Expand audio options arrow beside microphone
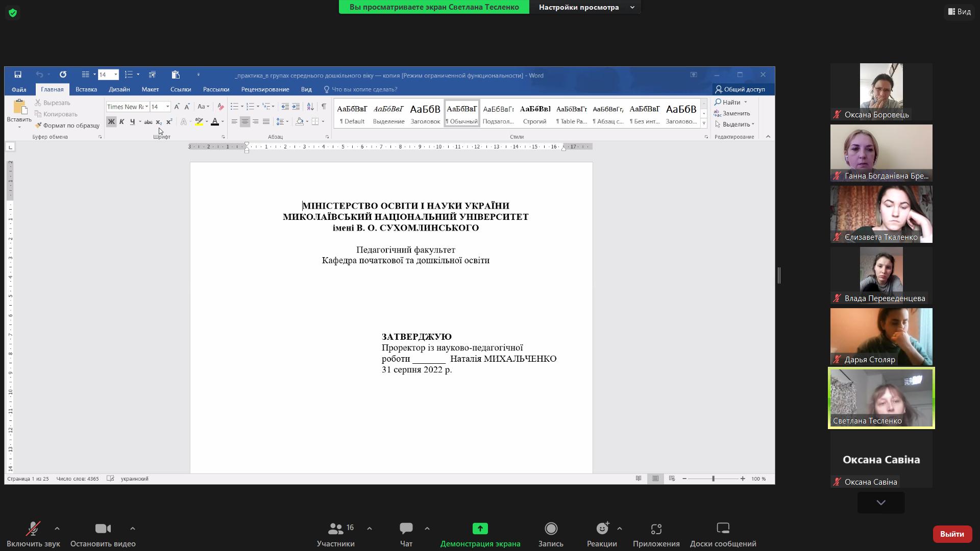This screenshot has height=551, width=980. coord(57,529)
